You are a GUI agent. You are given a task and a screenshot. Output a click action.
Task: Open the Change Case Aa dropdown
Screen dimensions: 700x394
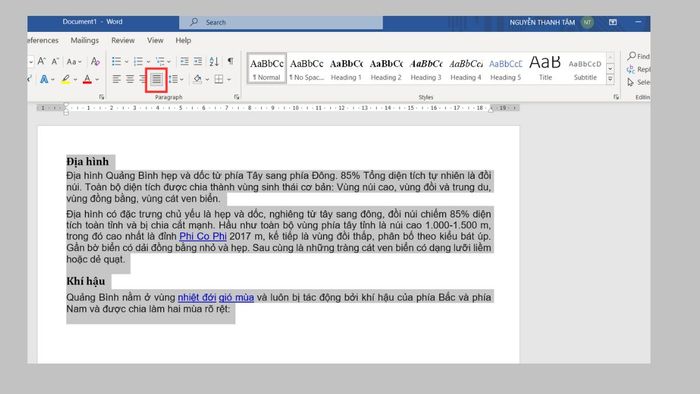[x=74, y=62]
